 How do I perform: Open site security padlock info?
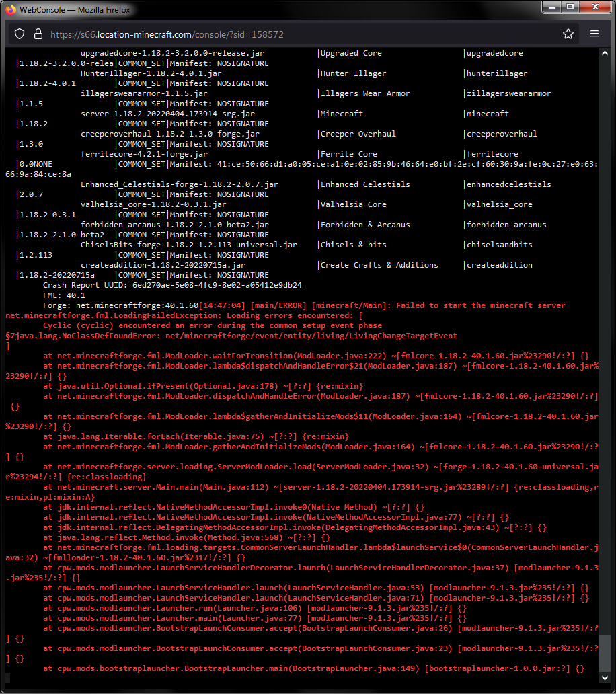click(x=38, y=34)
